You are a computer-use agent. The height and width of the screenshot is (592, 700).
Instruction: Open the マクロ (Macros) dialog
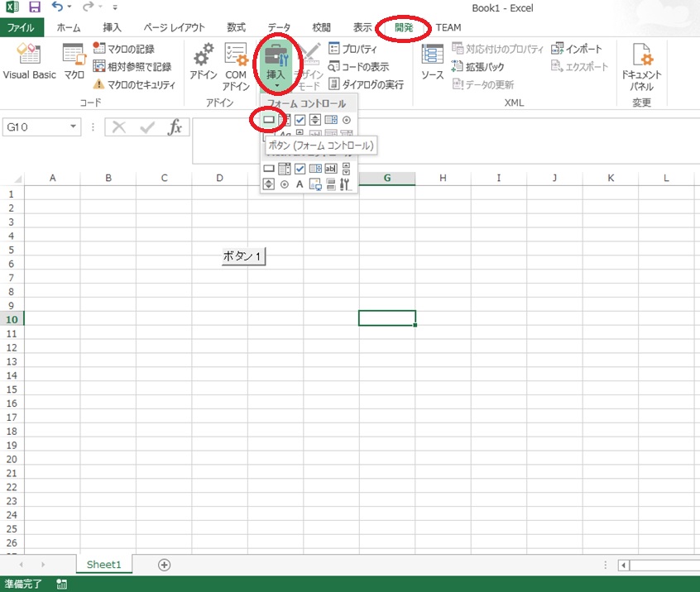coord(74,62)
